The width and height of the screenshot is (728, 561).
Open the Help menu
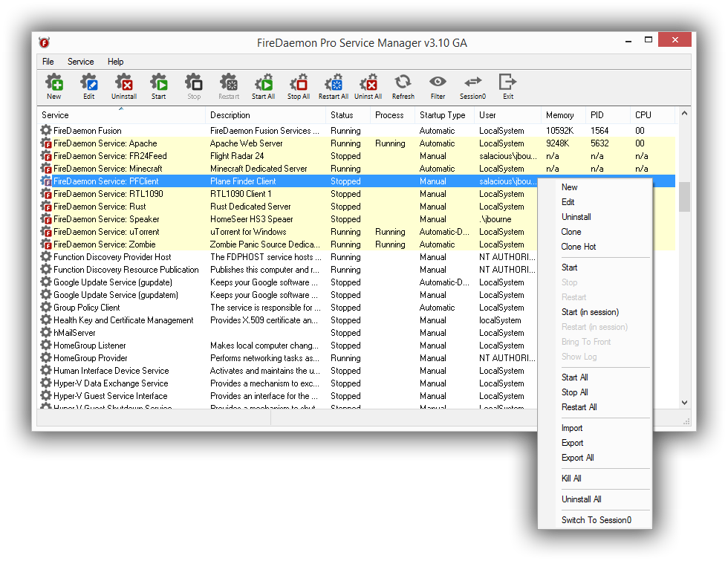[x=115, y=62]
